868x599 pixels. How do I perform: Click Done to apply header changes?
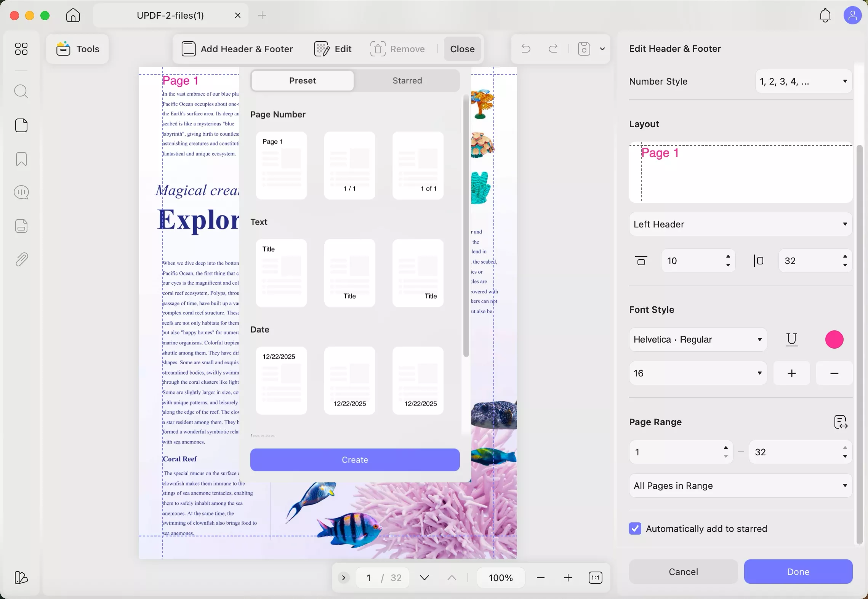pos(798,572)
